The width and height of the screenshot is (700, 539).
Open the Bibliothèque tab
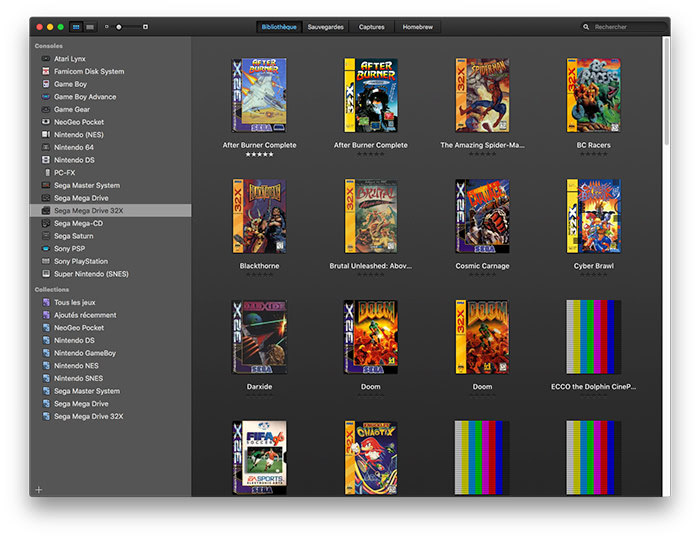(279, 27)
